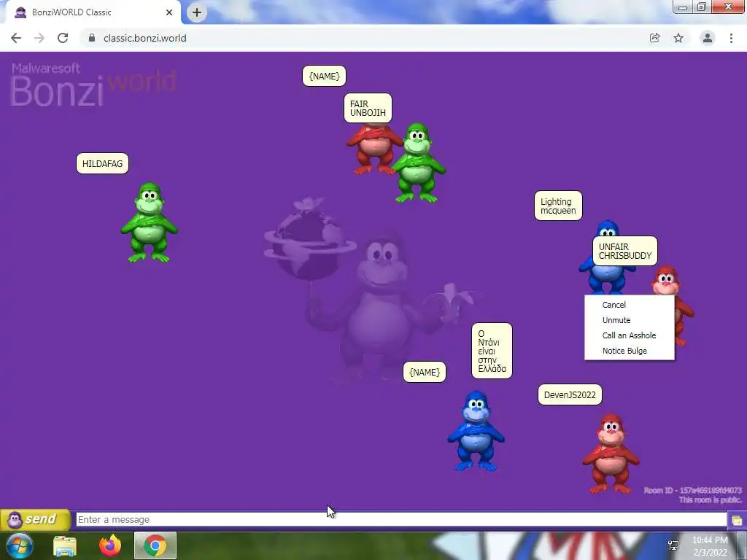
Task: Click the blue Bonzi under Greek name
Action: pos(476,431)
